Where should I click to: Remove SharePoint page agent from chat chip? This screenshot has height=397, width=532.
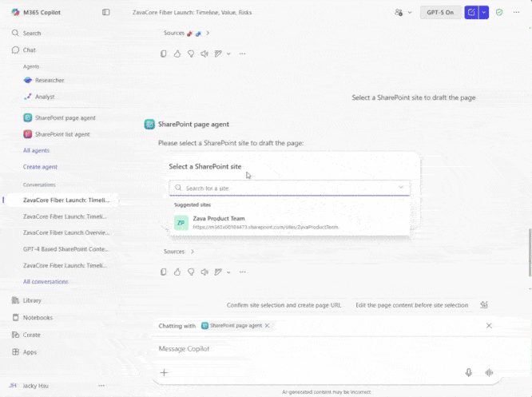pos(268,325)
